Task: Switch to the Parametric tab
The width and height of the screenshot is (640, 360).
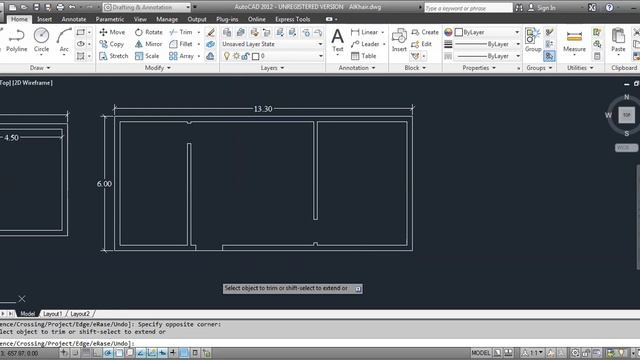Action: point(110,19)
